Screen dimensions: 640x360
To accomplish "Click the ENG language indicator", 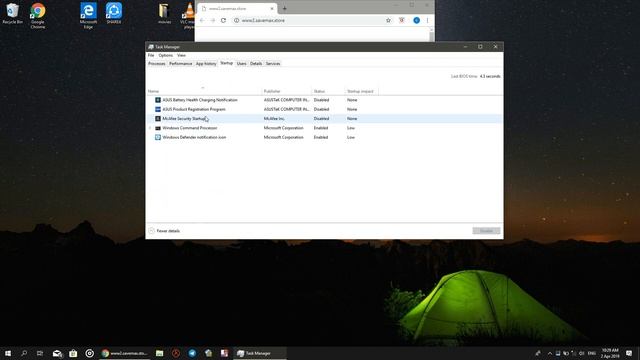I will coord(591,353).
